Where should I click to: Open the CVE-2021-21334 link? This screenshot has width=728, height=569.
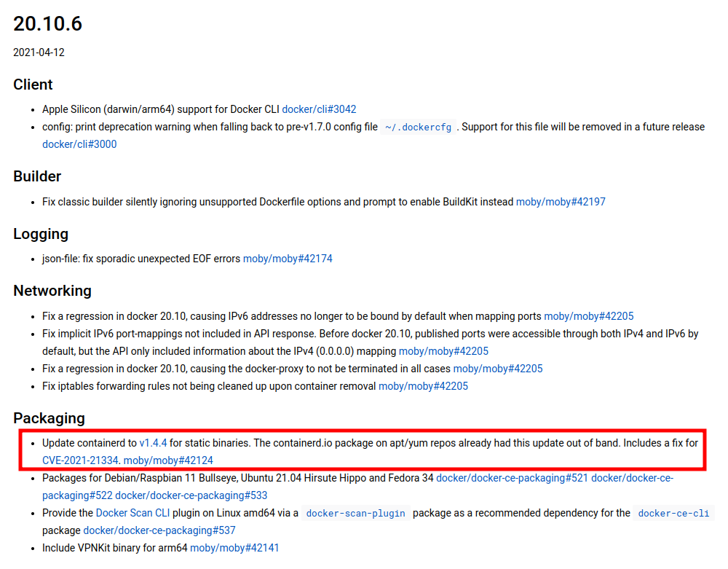click(x=80, y=460)
